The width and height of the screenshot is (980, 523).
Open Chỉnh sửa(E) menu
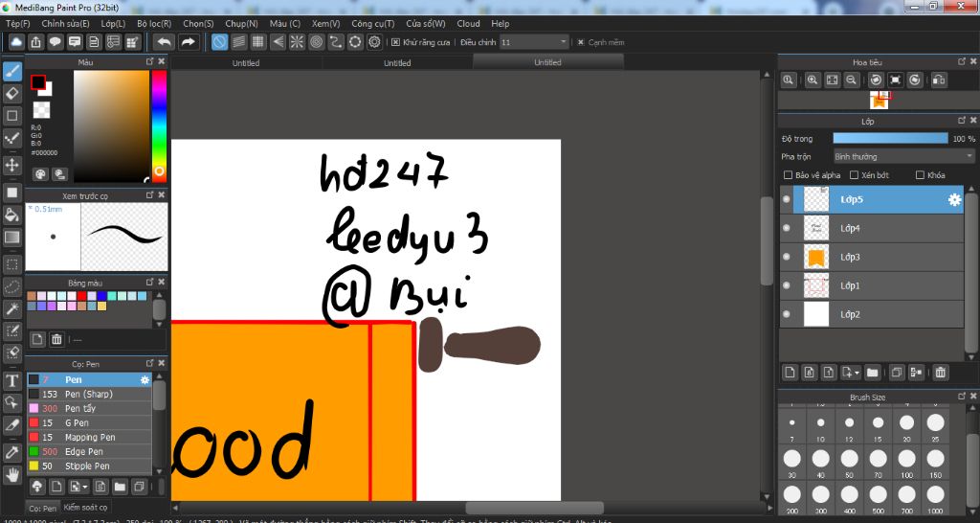(x=66, y=24)
